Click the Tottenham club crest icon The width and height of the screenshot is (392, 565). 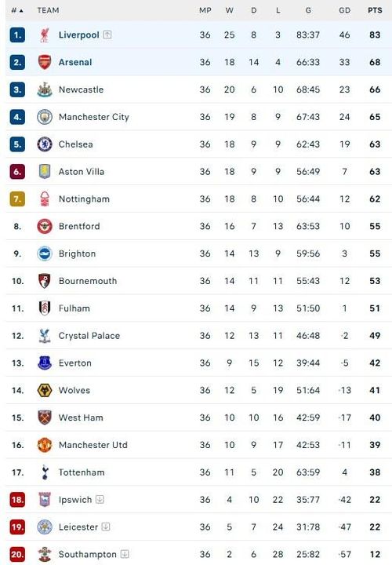point(45,472)
